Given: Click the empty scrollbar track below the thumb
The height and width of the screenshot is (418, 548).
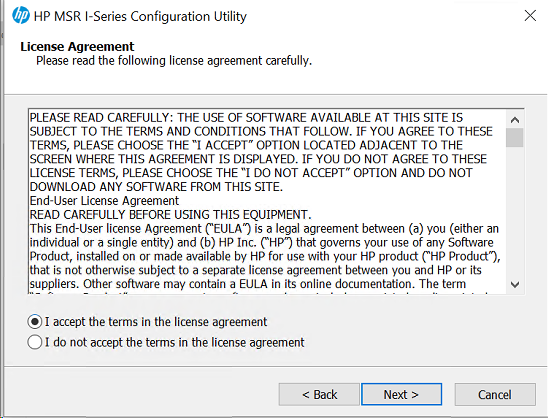Looking at the screenshot, I should click(x=514, y=211).
